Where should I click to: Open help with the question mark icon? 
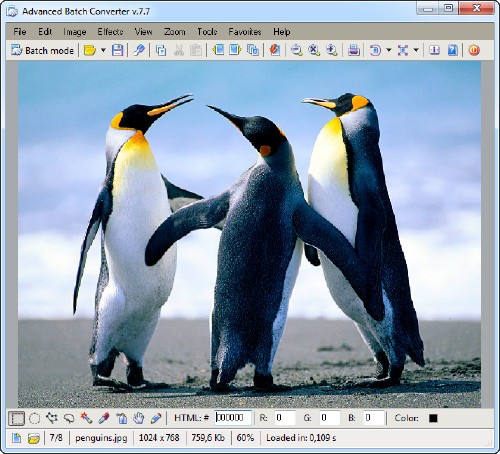coord(452,50)
